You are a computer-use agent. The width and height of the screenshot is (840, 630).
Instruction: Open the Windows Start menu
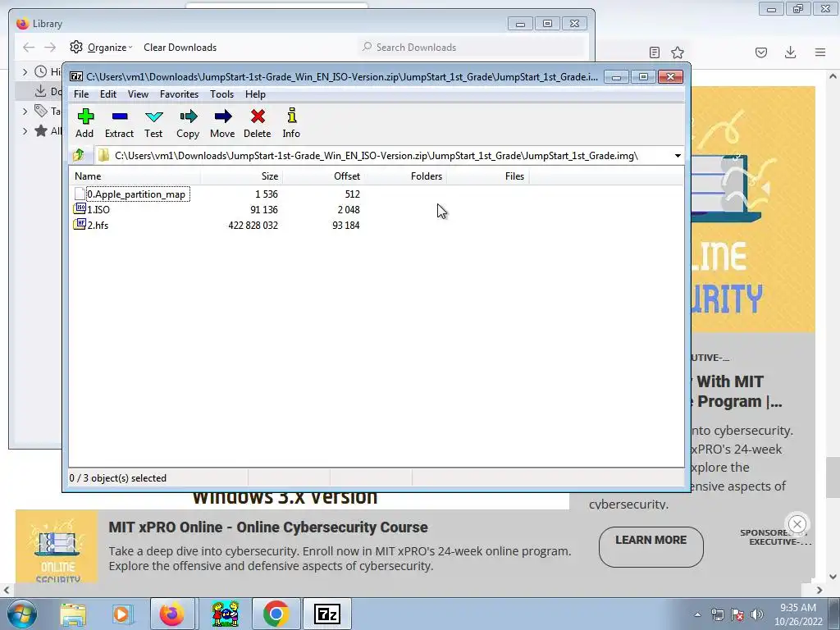[21, 614]
